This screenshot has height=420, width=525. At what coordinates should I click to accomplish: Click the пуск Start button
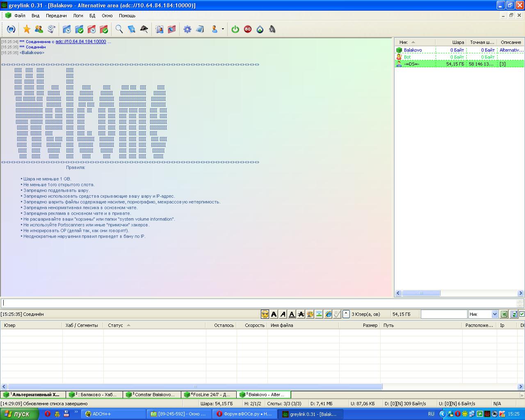[19, 414]
